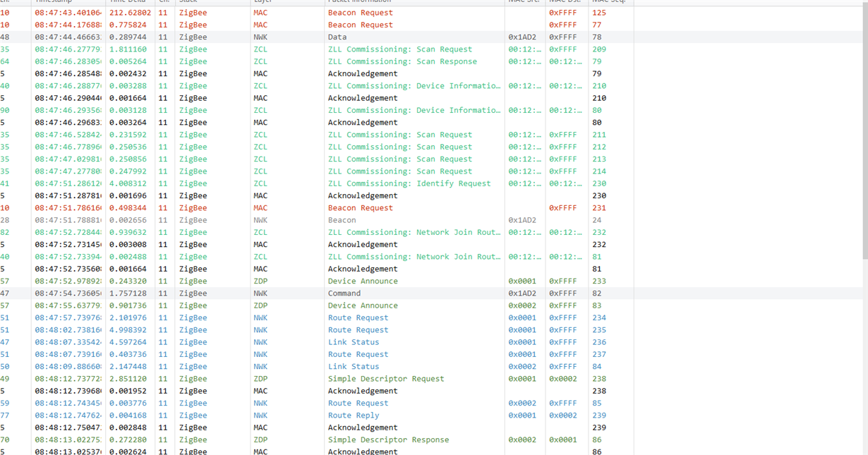
Task: Click the MAC sequence value 212
Action: [x=599, y=147]
